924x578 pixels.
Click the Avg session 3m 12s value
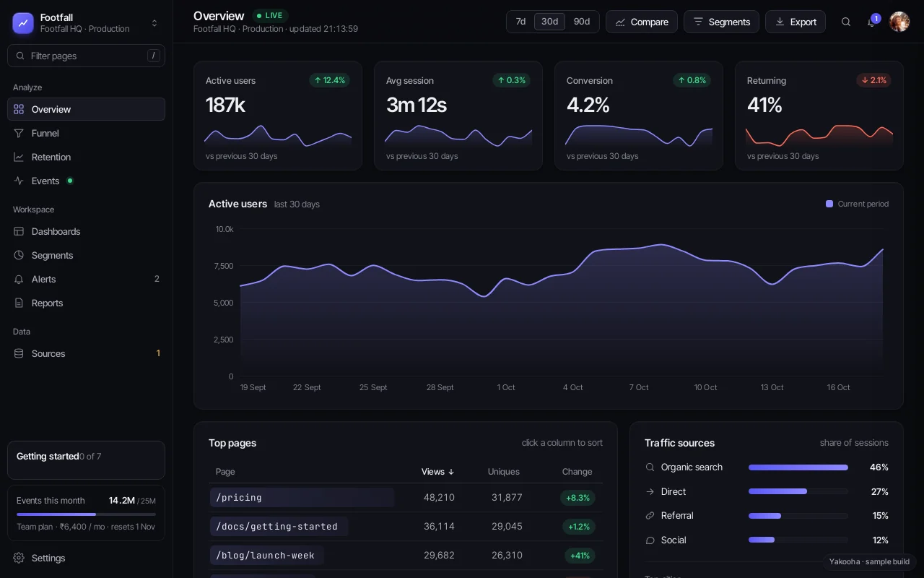click(x=417, y=105)
